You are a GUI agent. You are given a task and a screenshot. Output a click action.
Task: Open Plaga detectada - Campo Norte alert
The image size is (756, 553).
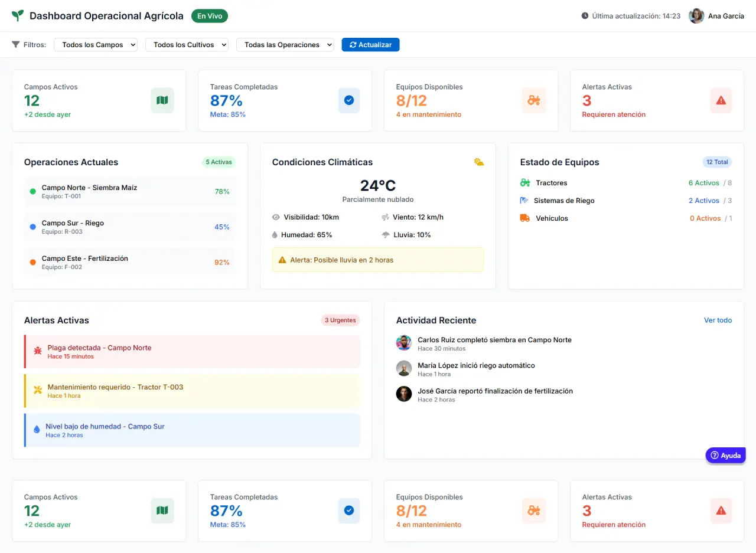[x=192, y=352]
